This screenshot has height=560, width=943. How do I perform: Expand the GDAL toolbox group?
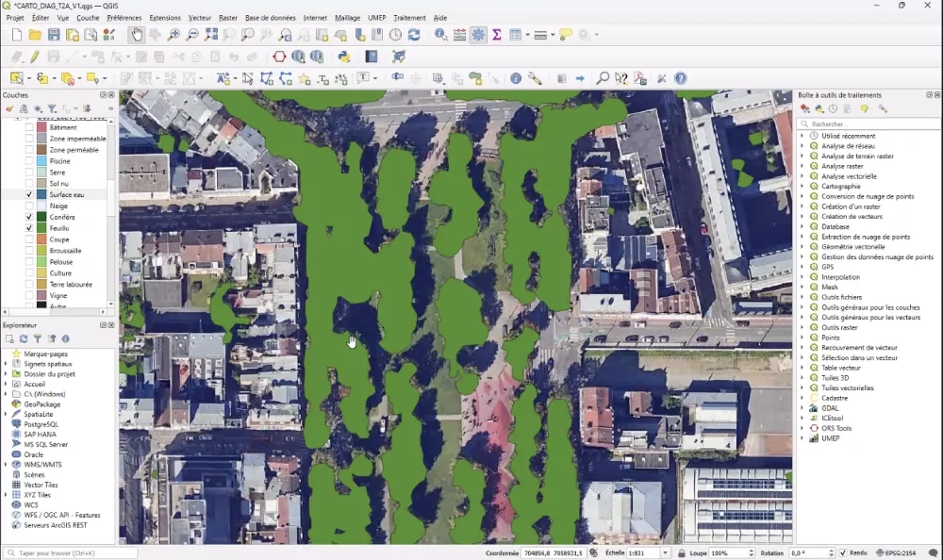tap(802, 408)
